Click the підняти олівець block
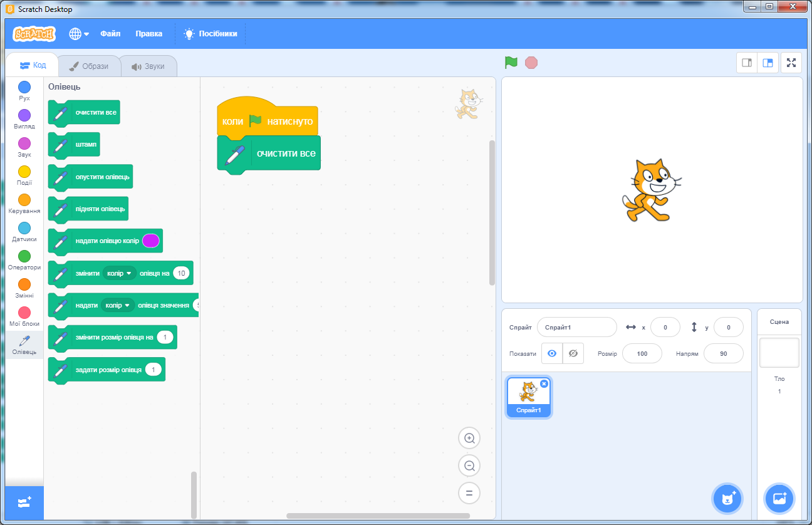The width and height of the screenshot is (812, 525). click(x=88, y=209)
